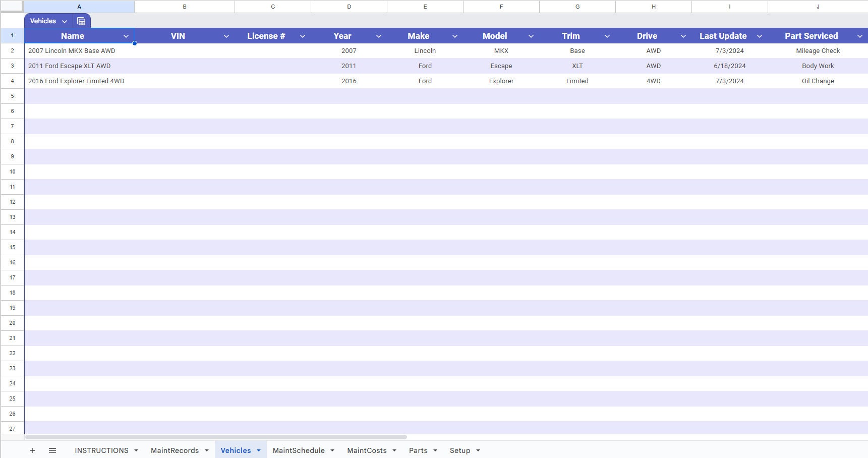Screen dimensions: 868x458
Task: Open the Drive column filter icon
Action: (x=683, y=36)
